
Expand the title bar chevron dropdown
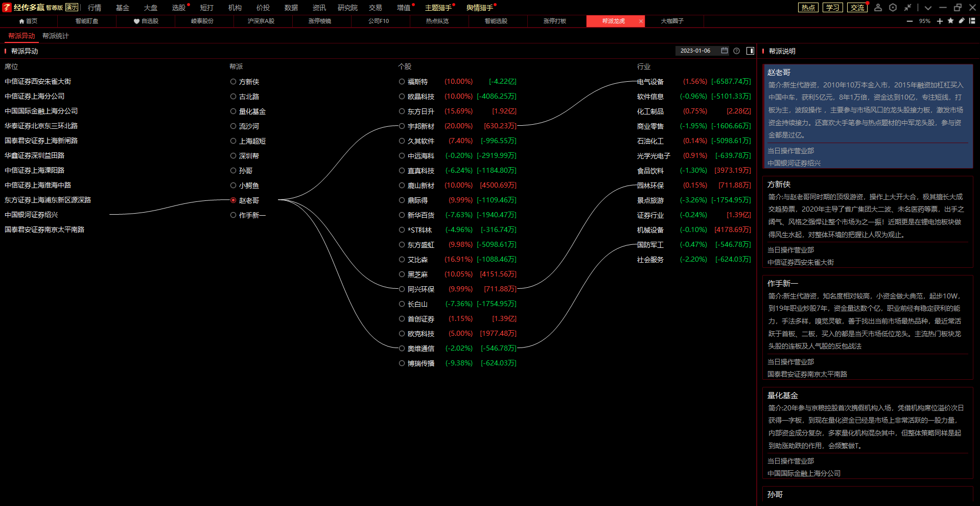coord(928,8)
